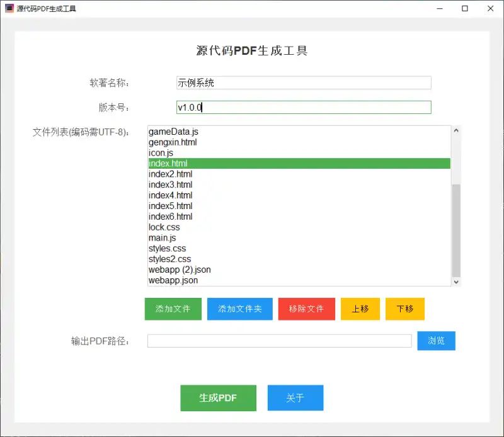Minimize the 源代码PDF生成工具 window
Screen dimensions: 504x437
click(x=440, y=9)
